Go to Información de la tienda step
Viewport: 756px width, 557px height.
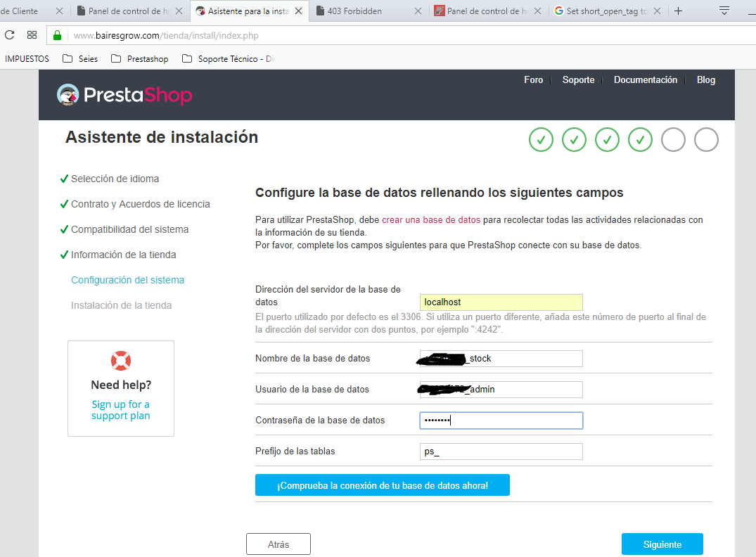click(x=124, y=255)
